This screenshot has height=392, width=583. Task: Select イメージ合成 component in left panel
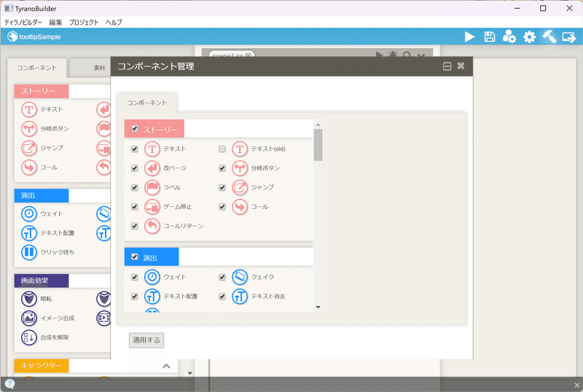click(48, 318)
